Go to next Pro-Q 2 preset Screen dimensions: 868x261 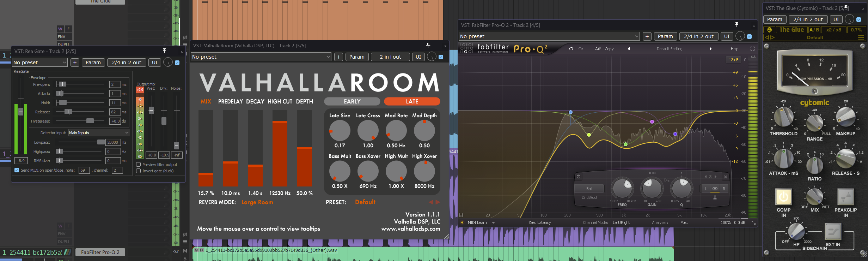(x=710, y=49)
